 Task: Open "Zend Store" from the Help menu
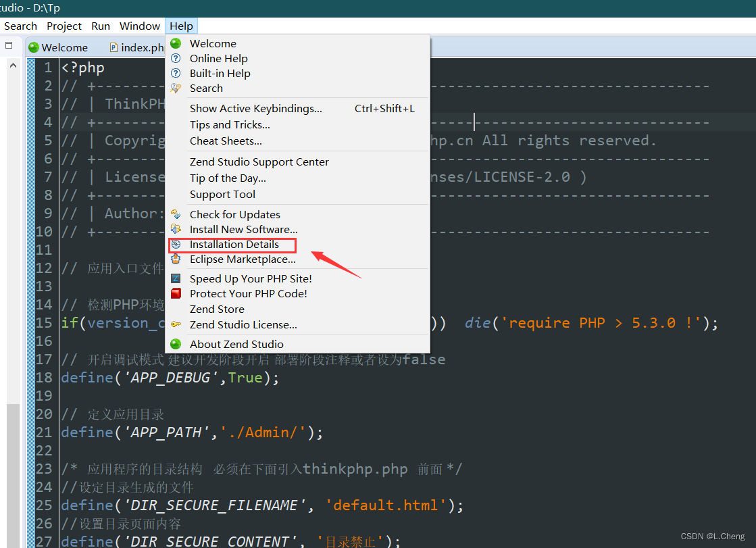pos(217,309)
